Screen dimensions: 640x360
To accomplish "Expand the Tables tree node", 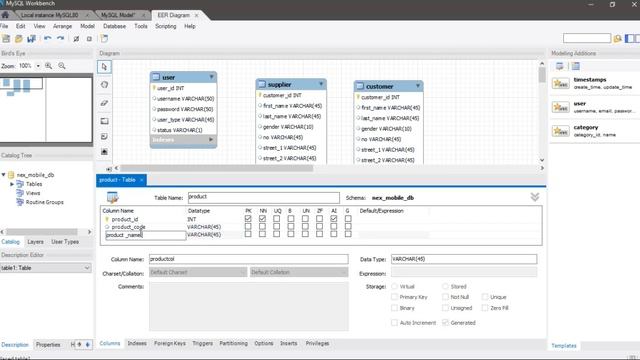I will click(x=12, y=184).
